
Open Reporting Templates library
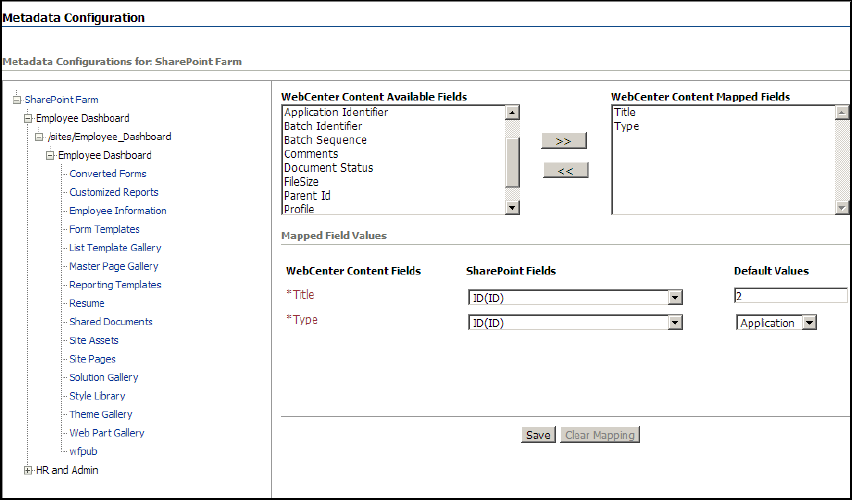(x=115, y=285)
